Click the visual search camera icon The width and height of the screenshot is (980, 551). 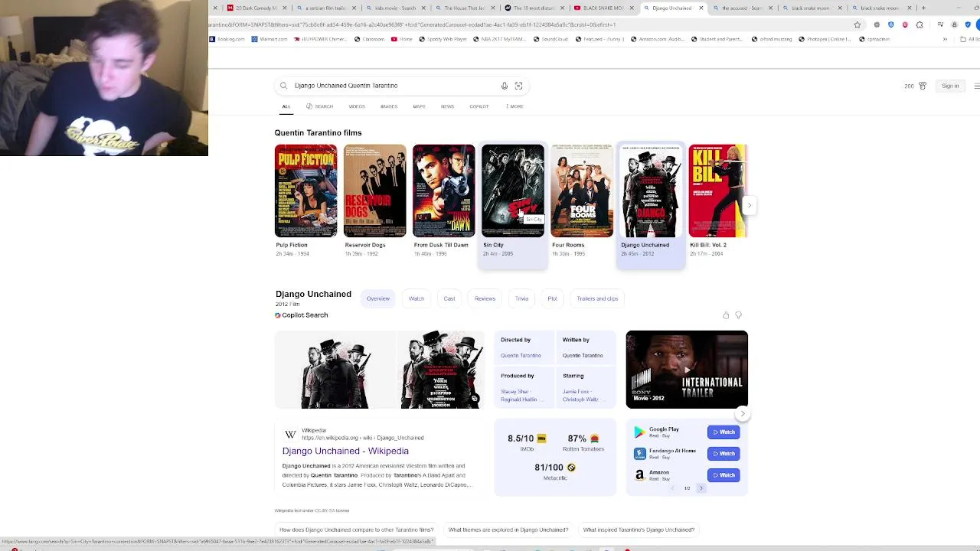coord(518,86)
